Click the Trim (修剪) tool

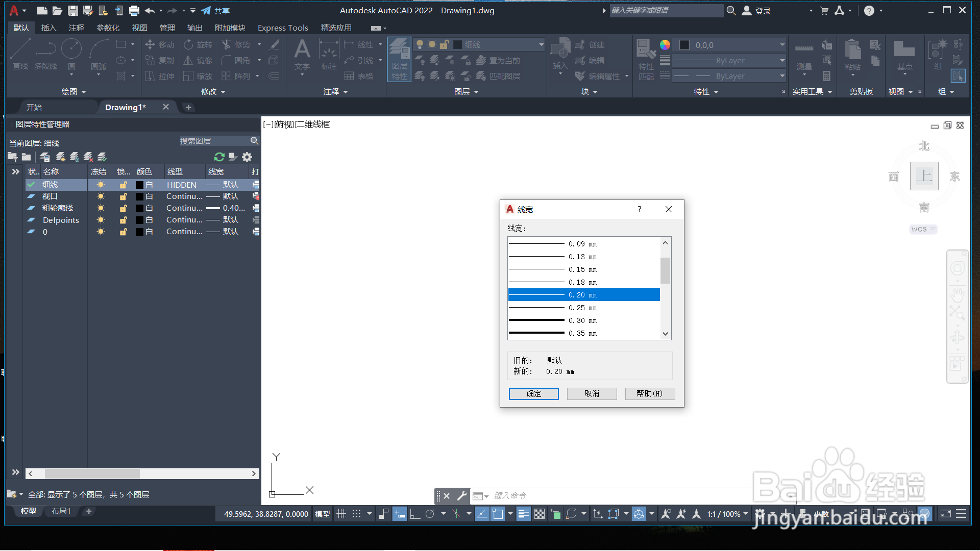[x=236, y=45]
